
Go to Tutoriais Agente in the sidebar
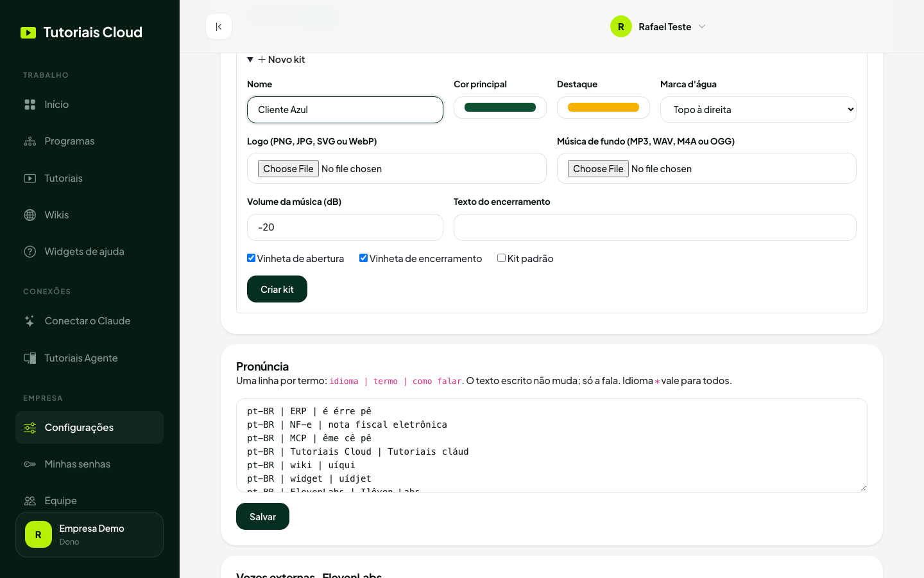pyautogui.click(x=89, y=358)
